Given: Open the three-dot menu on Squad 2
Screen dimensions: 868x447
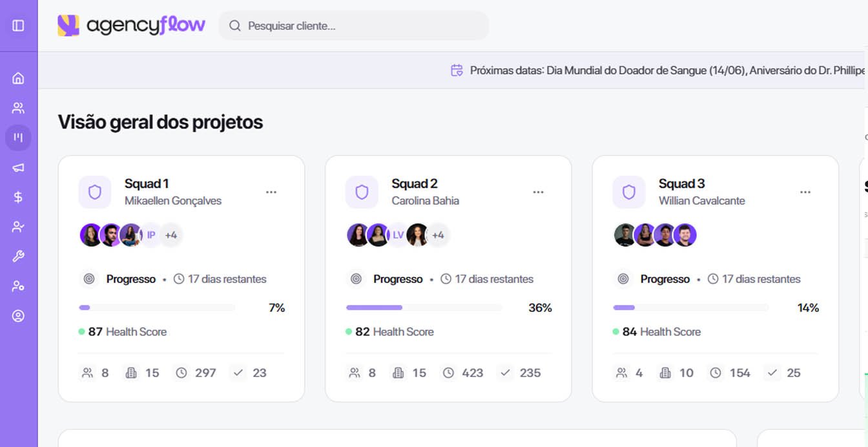Looking at the screenshot, I should [538, 192].
